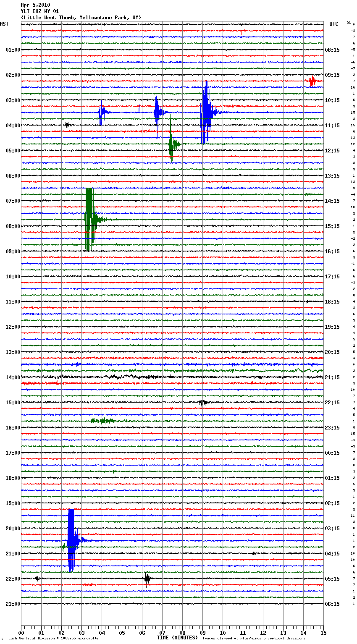This screenshot has height=644, width=357.
Task: Click the 23:15 UTC time label
Action: (x=332, y=428)
